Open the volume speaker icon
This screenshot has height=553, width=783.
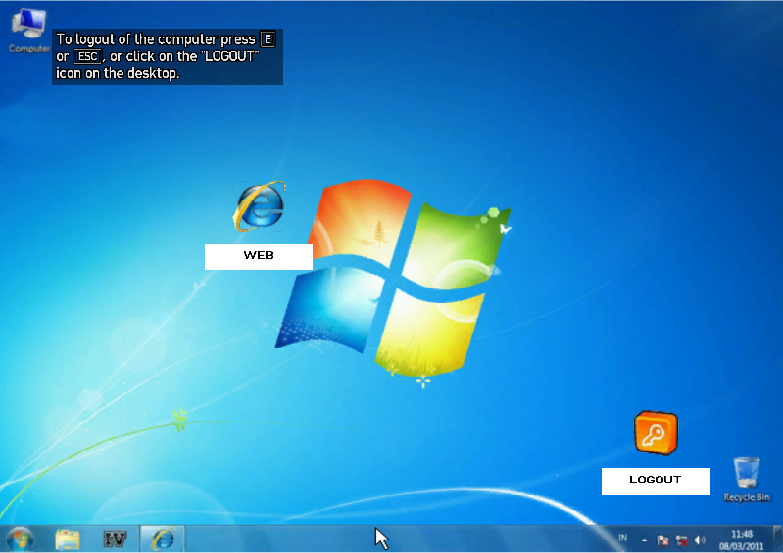coord(700,540)
